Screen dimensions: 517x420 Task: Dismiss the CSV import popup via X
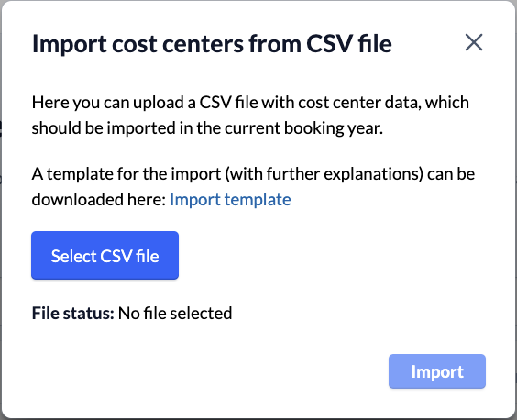(474, 42)
